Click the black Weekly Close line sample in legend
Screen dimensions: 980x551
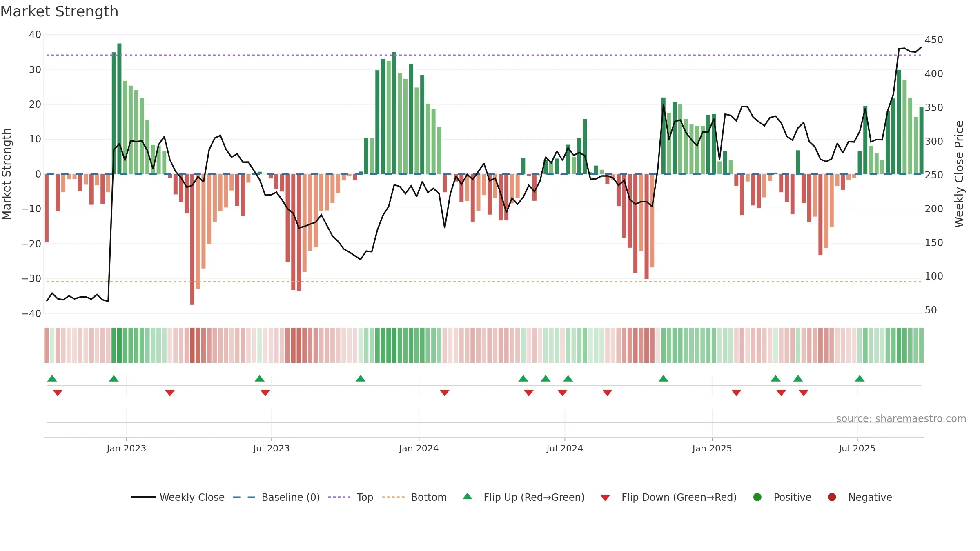click(x=143, y=497)
